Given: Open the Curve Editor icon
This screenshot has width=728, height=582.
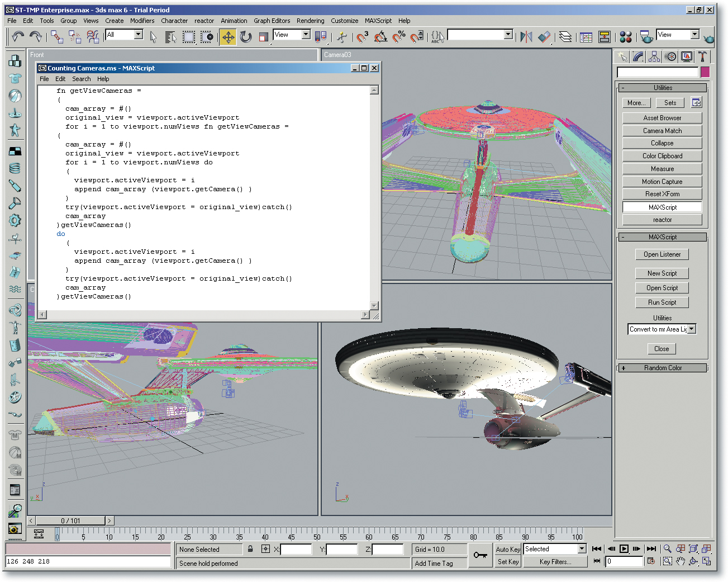Looking at the screenshot, I should coord(586,37).
